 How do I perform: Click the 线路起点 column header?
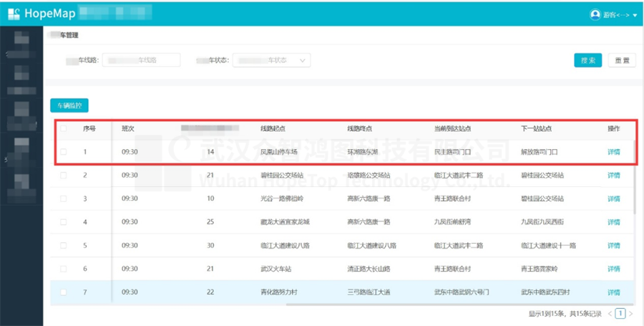(x=273, y=129)
